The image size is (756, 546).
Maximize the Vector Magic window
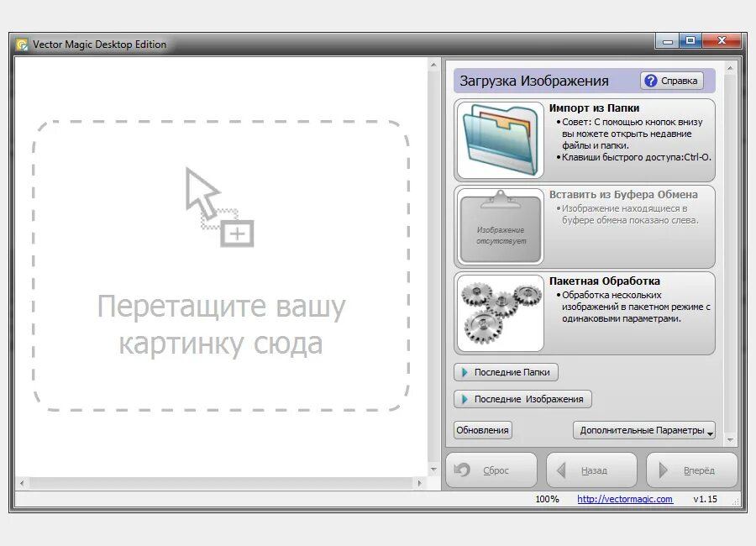pos(691,41)
